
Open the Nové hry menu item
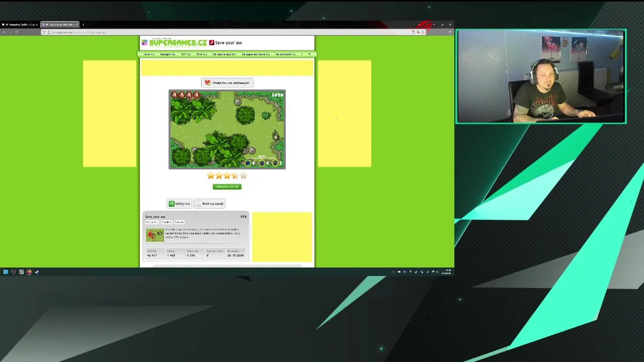149,54
